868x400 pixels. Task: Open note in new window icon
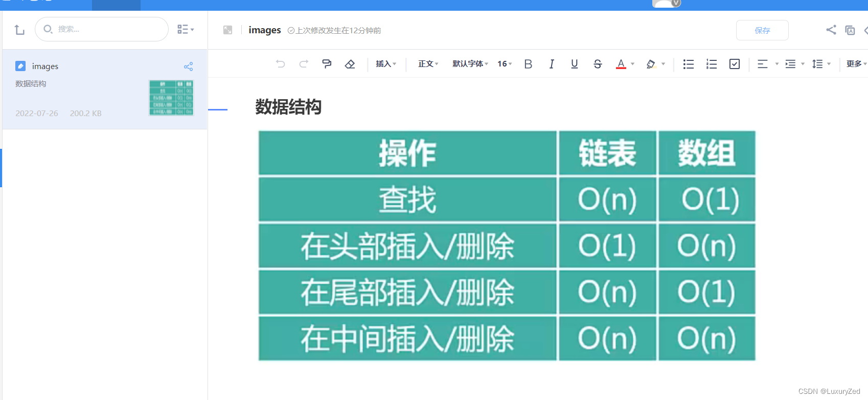coord(850,30)
